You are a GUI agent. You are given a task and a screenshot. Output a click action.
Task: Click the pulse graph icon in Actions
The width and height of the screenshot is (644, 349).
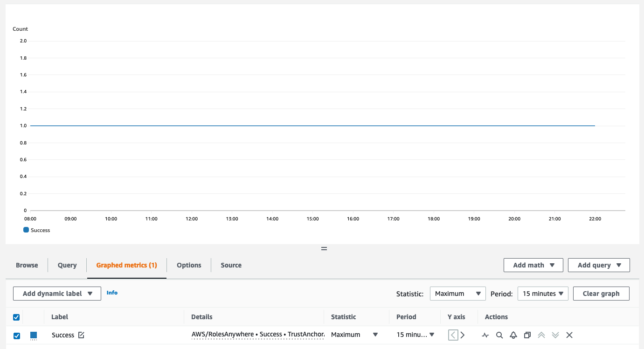click(485, 335)
